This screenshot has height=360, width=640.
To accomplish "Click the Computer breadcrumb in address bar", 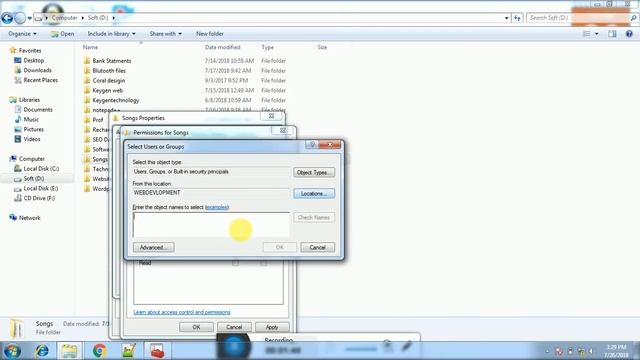I will coord(64,18).
